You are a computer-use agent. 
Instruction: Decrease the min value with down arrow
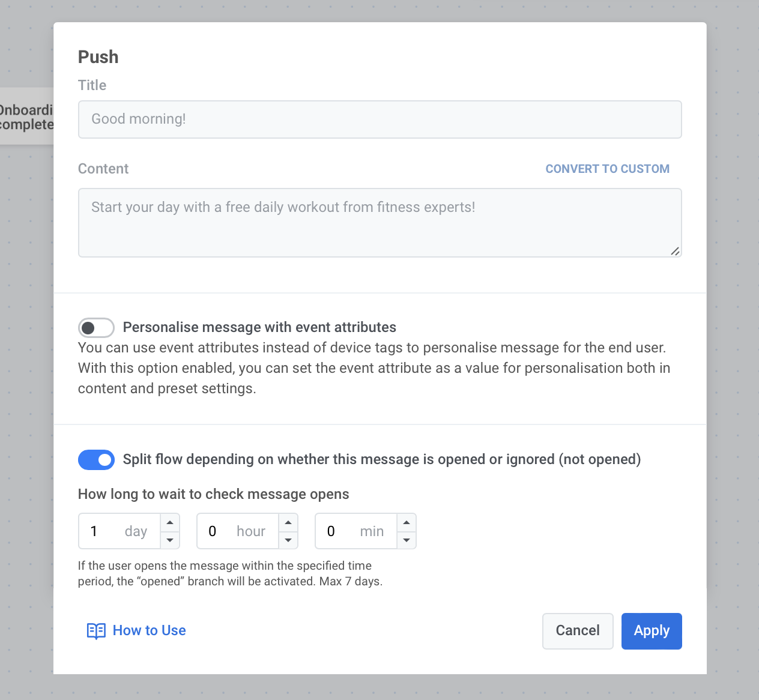[407, 540]
